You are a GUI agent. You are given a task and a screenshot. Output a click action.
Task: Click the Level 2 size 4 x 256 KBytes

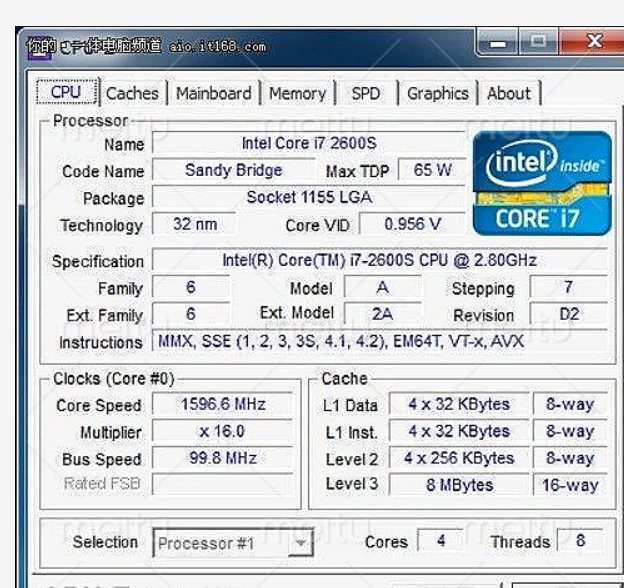459,458
